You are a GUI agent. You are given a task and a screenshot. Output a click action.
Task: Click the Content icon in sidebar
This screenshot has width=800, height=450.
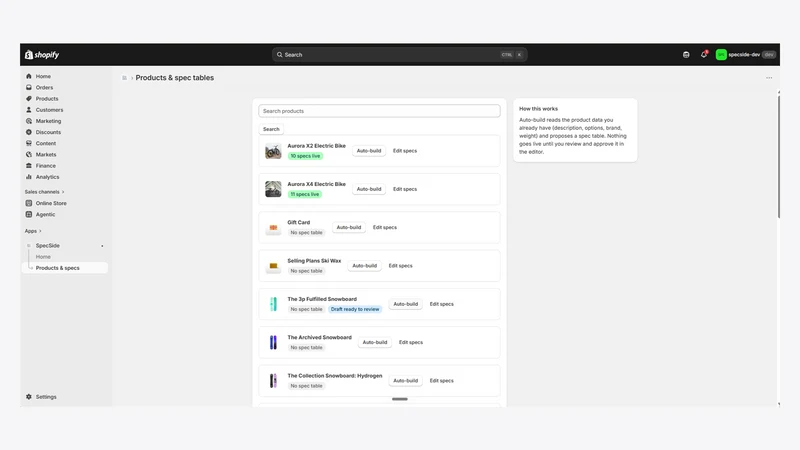(x=29, y=143)
